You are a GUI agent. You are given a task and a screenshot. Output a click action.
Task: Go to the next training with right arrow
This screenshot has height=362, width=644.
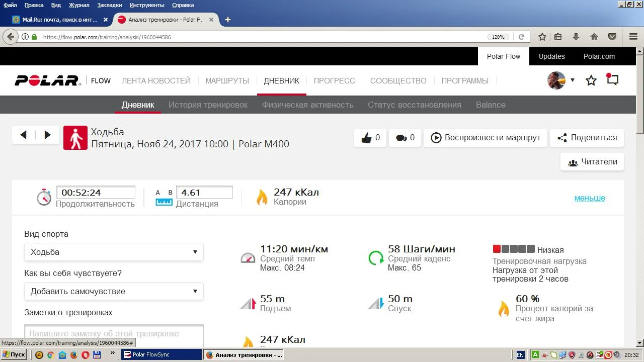48,135
